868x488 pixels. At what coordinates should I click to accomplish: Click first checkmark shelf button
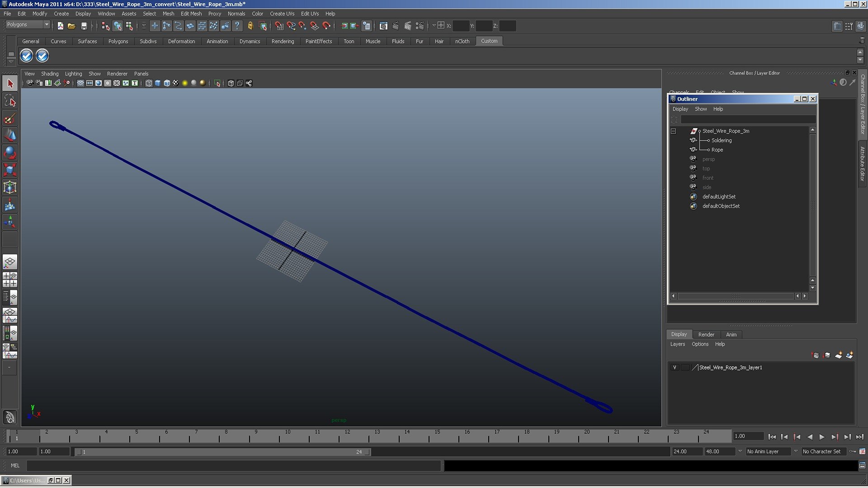click(27, 56)
